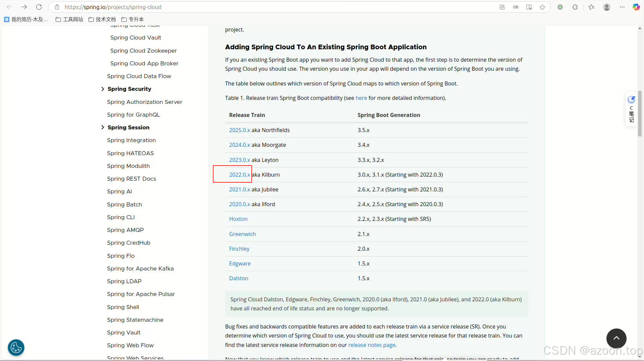This screenshot has height=361, width=644.
Task: Open the Hoxton release link
Action: [238, 219]
